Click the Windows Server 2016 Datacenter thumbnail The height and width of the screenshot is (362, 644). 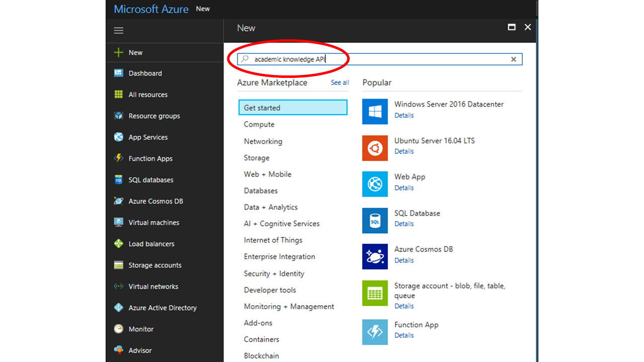374,112
